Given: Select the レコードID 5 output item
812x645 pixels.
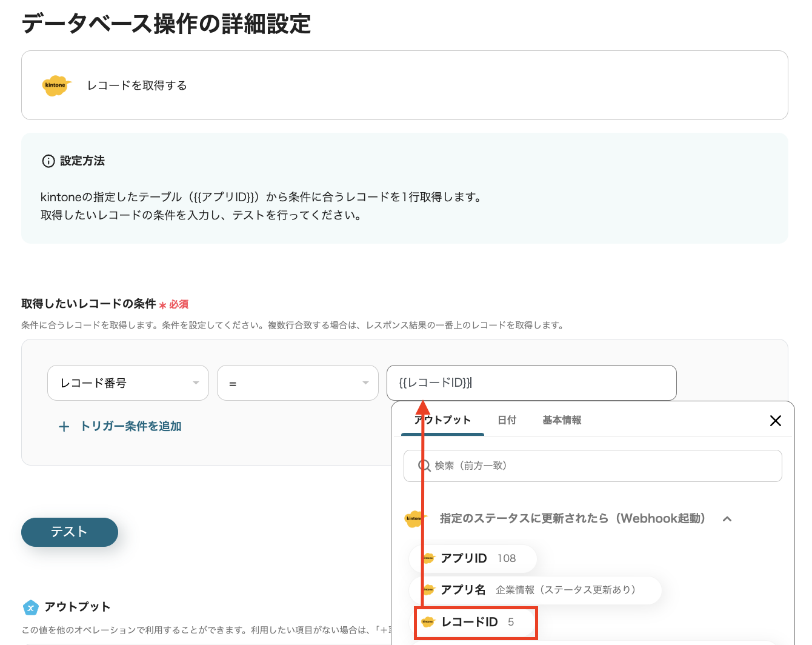Looking at the screenshot, I should tap(476, 622).
